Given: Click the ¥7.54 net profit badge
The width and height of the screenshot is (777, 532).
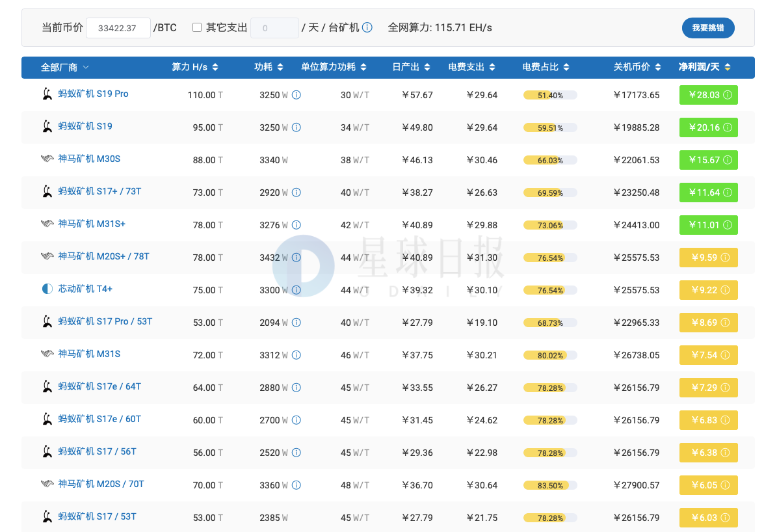Looking at the screenshot, I should (709, 355).
